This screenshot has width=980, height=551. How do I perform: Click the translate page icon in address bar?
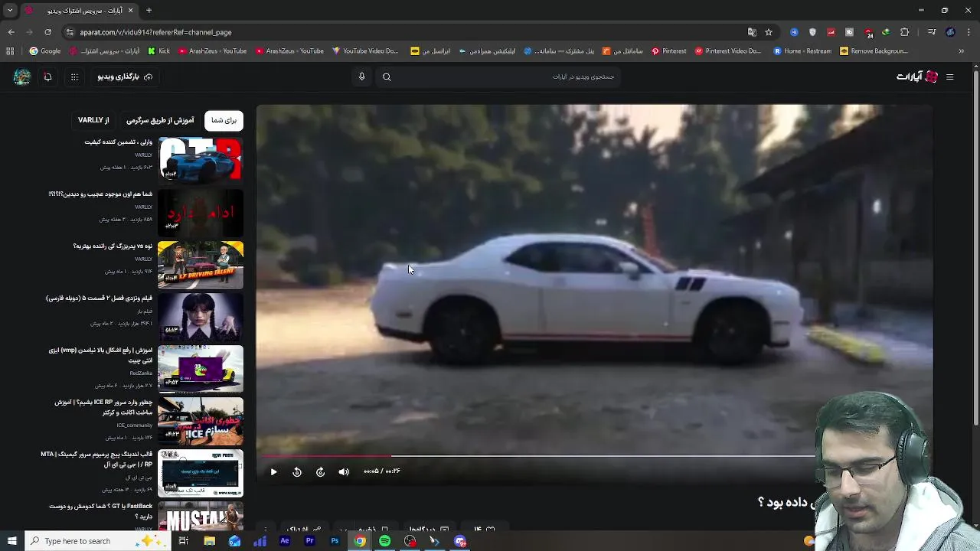752,32
